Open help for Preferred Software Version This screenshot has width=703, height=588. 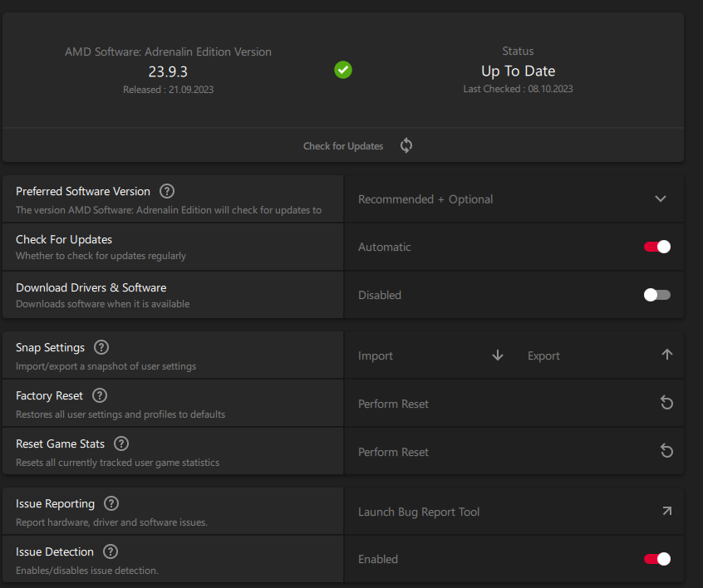point(167,191)
